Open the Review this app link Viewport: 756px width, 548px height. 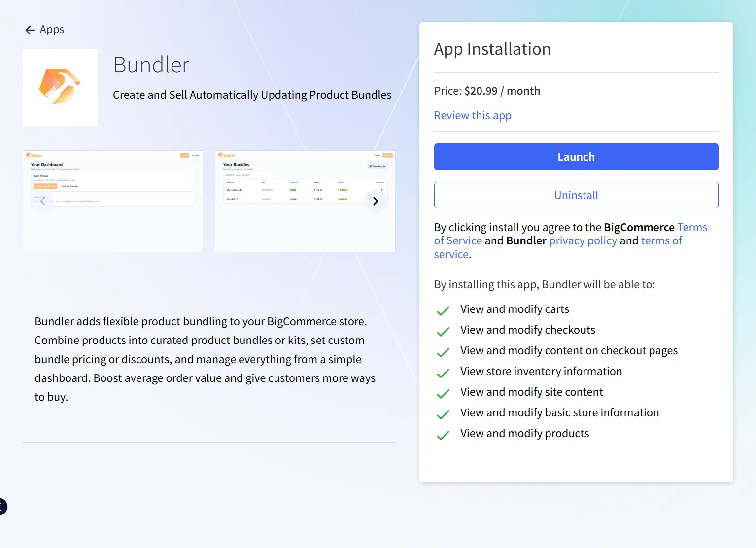coord(473,115)
